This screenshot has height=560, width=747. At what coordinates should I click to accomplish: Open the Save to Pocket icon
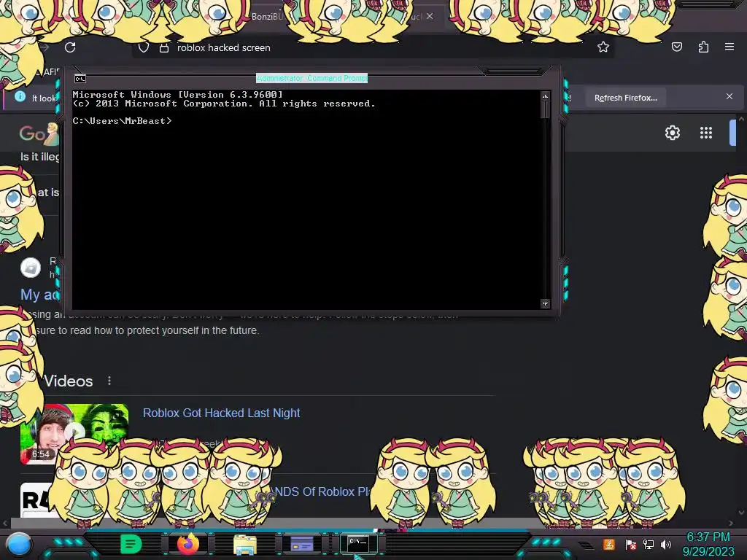click(676, 47)
